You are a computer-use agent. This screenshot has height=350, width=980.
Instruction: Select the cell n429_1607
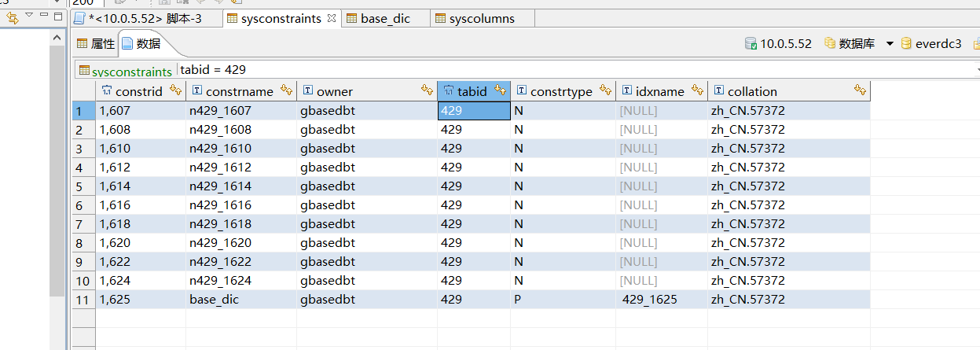(241, 111)
